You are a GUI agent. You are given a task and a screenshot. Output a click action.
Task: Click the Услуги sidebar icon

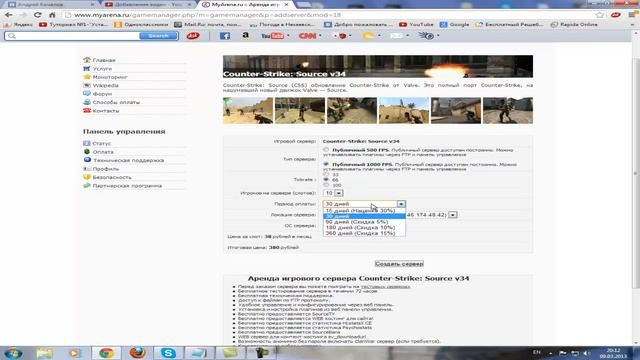(87, 69)
